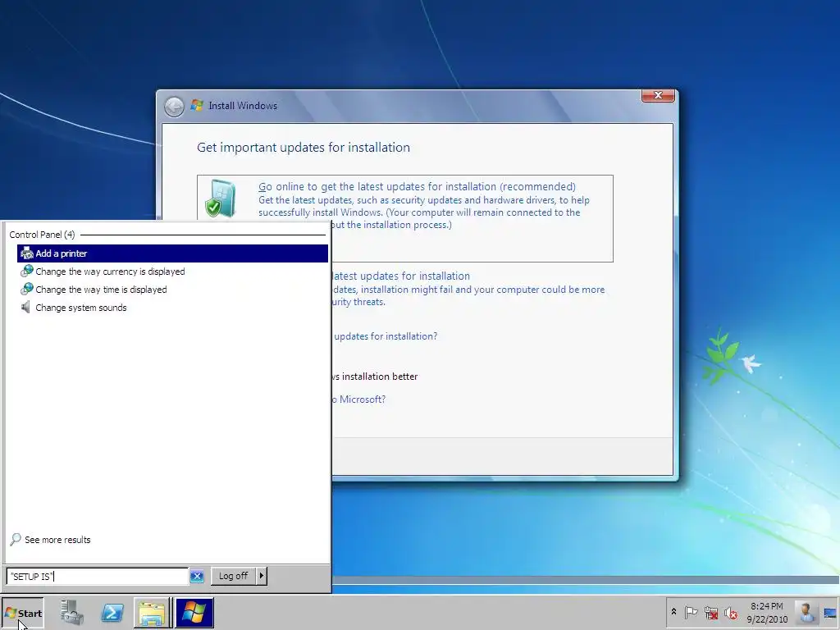Open Change system sounds result
840x630 pixels.
81,308
